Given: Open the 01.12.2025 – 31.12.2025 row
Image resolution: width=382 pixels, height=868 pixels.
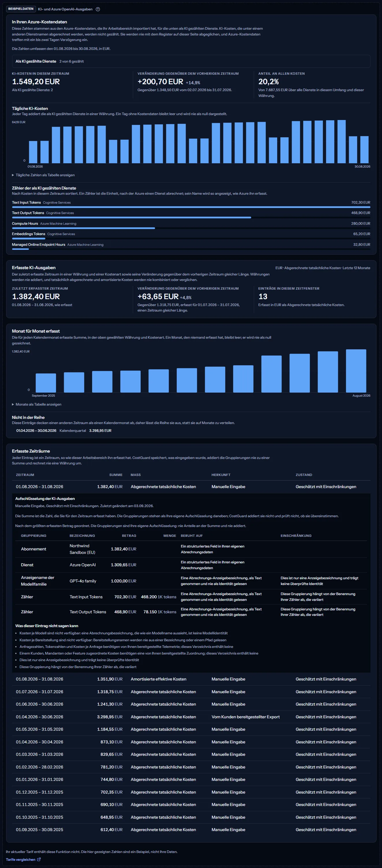Looking at the screenshot, I should 191,792.
